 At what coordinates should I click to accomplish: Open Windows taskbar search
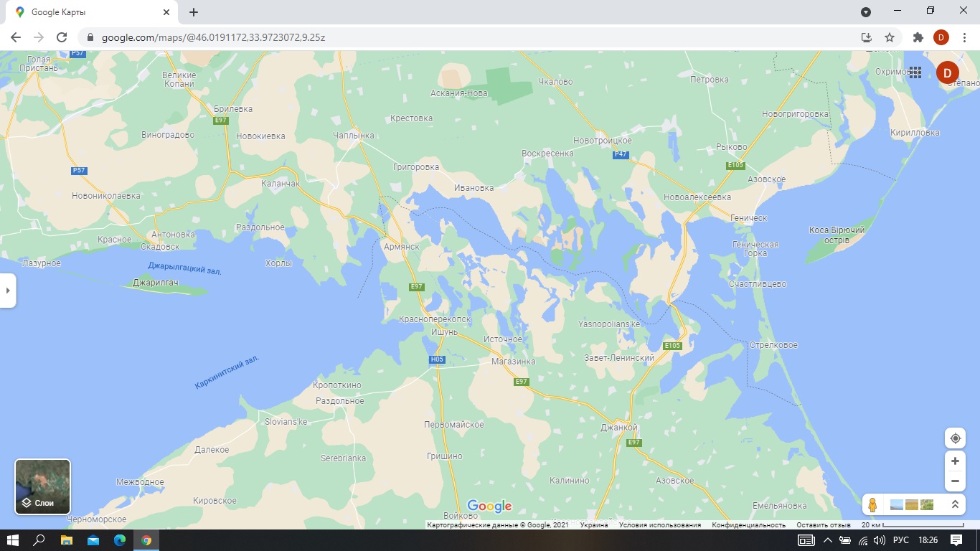coord(40,540)
